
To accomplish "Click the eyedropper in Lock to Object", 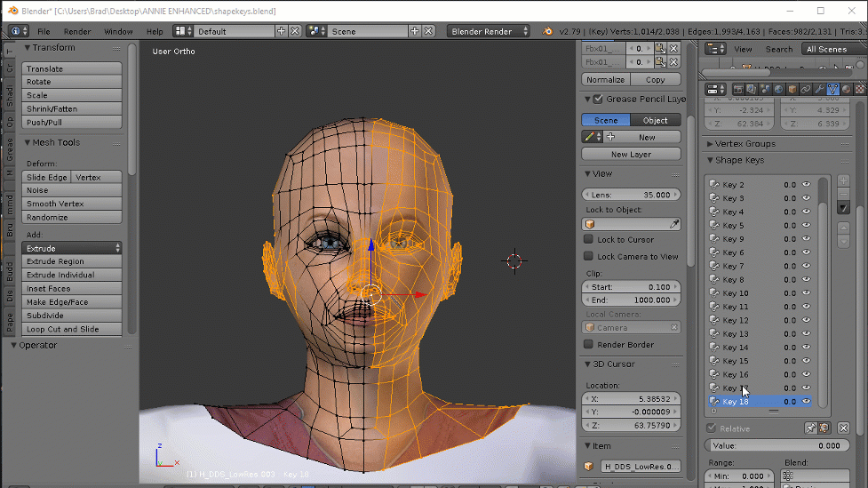I will pyautogui.click(x=673, y=224).
